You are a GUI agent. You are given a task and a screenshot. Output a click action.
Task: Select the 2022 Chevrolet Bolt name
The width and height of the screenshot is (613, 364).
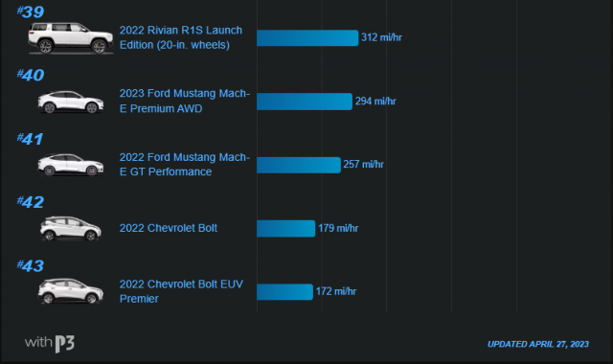tap(169, 228)
